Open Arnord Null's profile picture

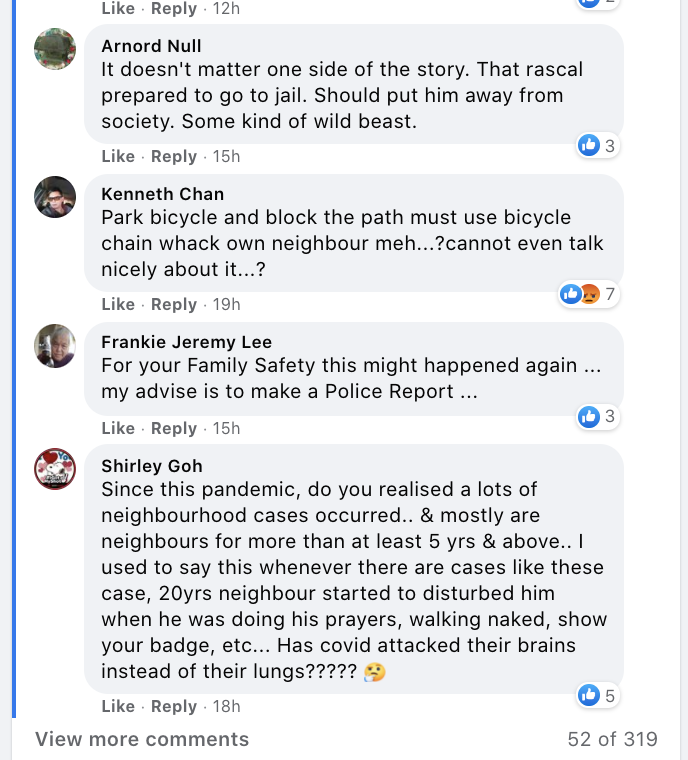[55, 49]
